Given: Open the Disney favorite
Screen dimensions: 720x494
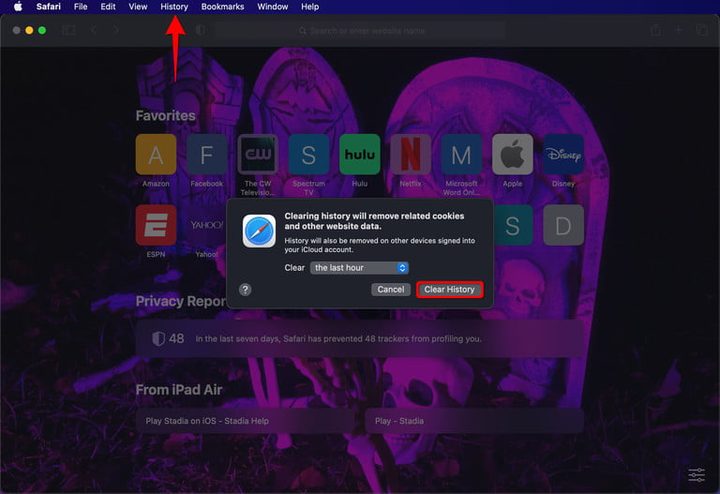Looking at the screenshot, I should (x=563, y=154).
